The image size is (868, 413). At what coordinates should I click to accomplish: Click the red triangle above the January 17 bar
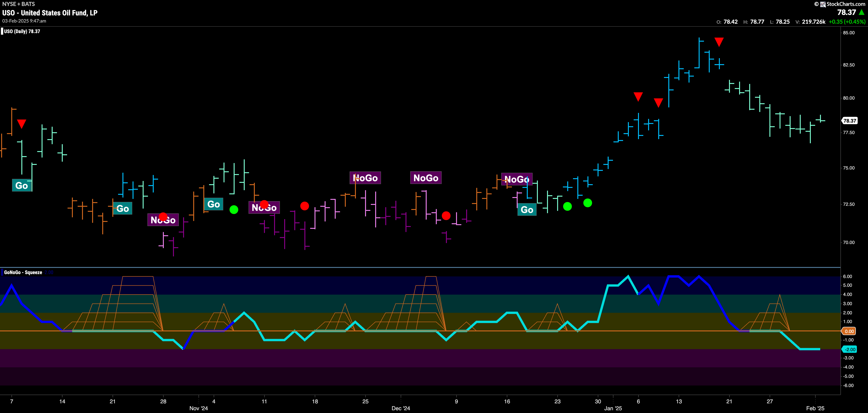click(719, 42)
